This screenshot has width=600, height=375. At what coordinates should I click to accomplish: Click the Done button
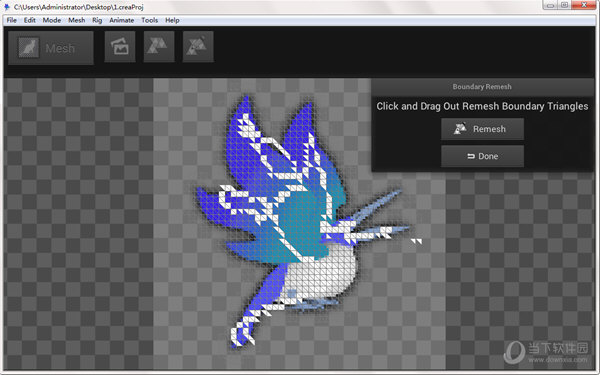(x=482, y=156)
